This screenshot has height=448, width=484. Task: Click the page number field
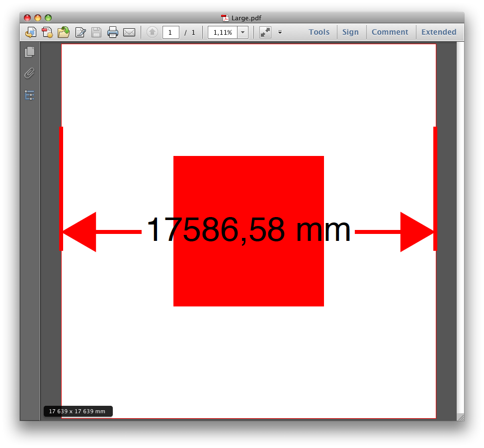[171, 32]
